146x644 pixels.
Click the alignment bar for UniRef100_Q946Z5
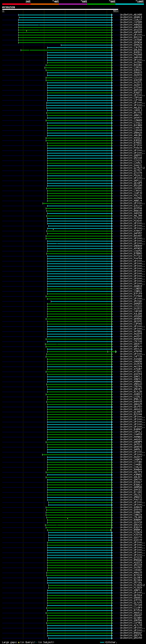coord(87,45)
